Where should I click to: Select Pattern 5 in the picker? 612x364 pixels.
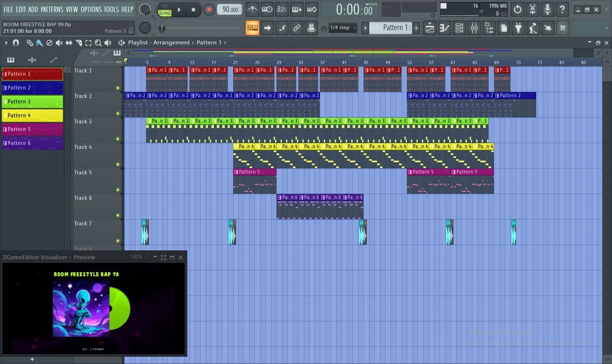click(32, 129)
